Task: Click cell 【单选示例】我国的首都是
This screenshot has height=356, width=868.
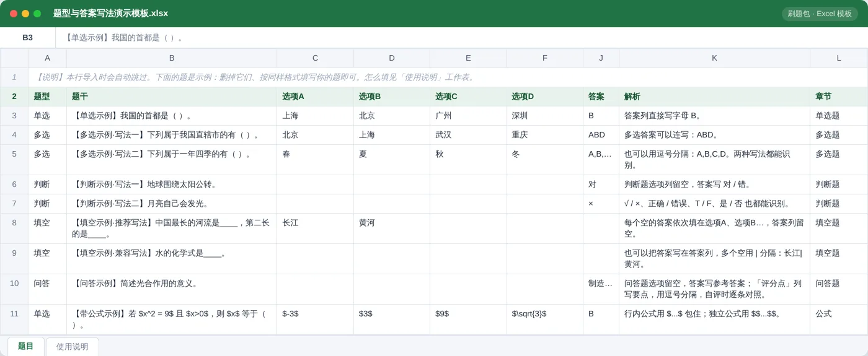Action: pos(172,116)
